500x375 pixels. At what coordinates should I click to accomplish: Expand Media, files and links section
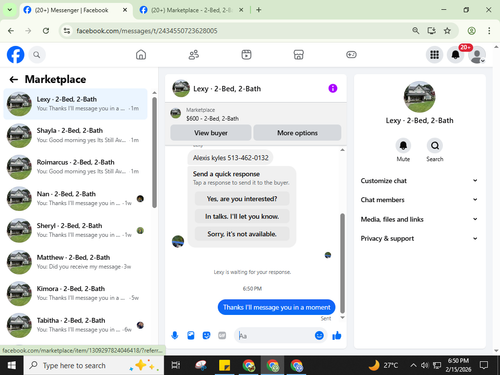point(419,219)
